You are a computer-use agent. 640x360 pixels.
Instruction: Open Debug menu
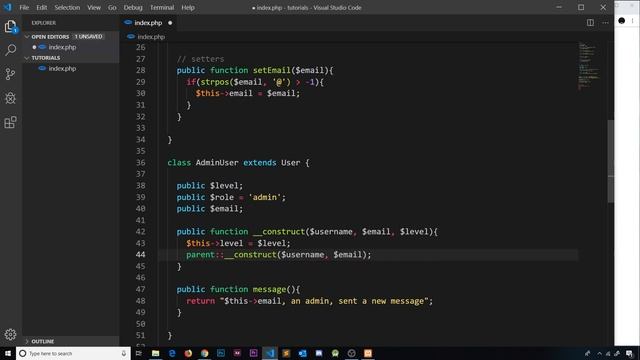point(133,7)
